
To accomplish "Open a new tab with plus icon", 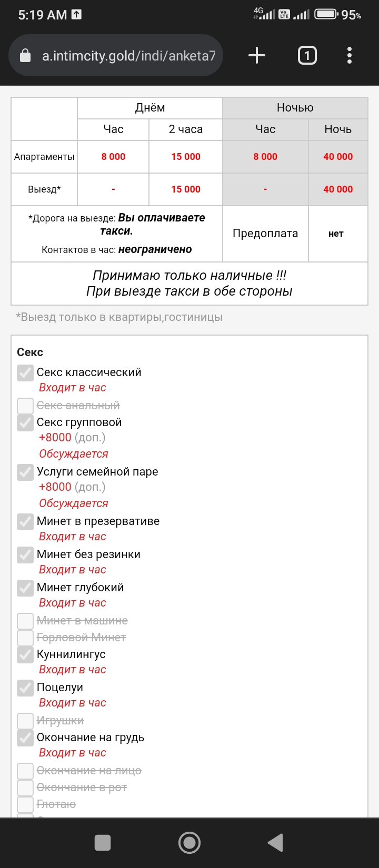I will pyautogui.click(x=257, y=55).
